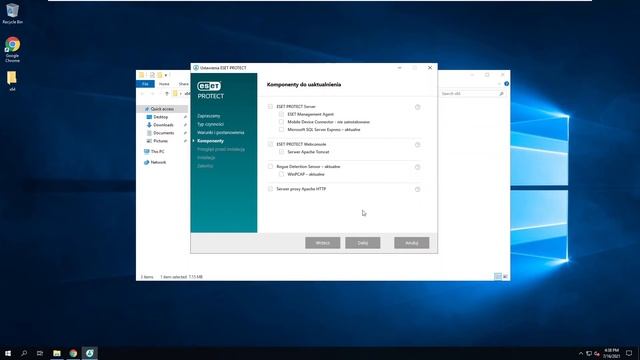Screen dimensions: 640x360
Task: Open the notification center icon
Action: [629, 353]
